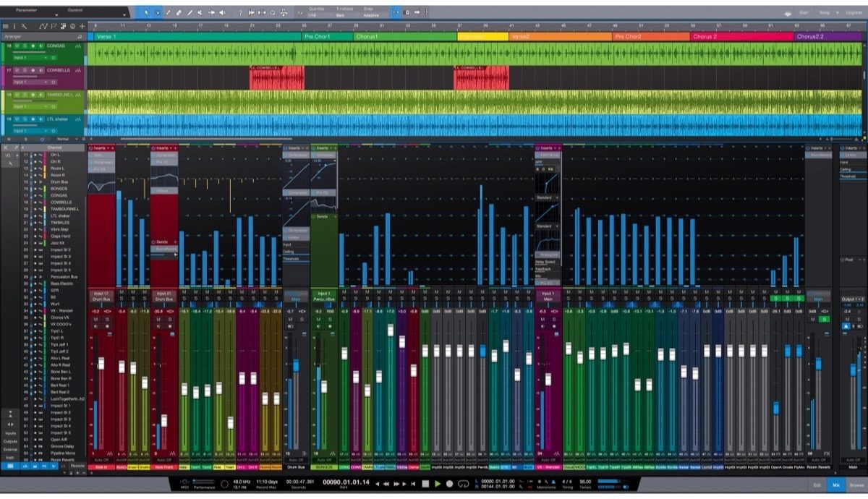
Task: Click the Upgrade link at top right
Action: [x=853, y=13]
